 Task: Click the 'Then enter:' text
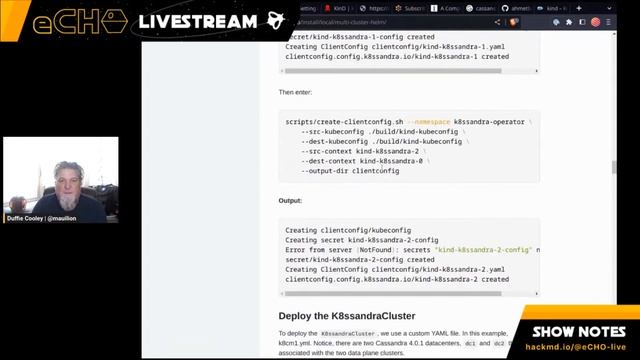click(x=295, y=92)
